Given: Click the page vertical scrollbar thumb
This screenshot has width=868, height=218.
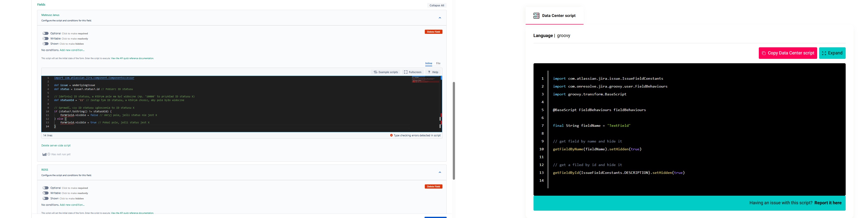Looking at the screenshot, I should point(454,131).
